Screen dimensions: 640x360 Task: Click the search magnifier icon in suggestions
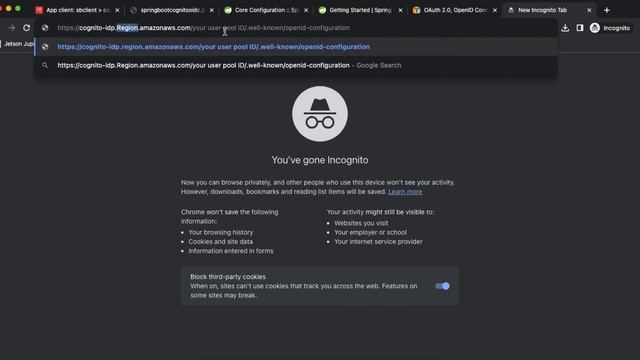[45, 65]
